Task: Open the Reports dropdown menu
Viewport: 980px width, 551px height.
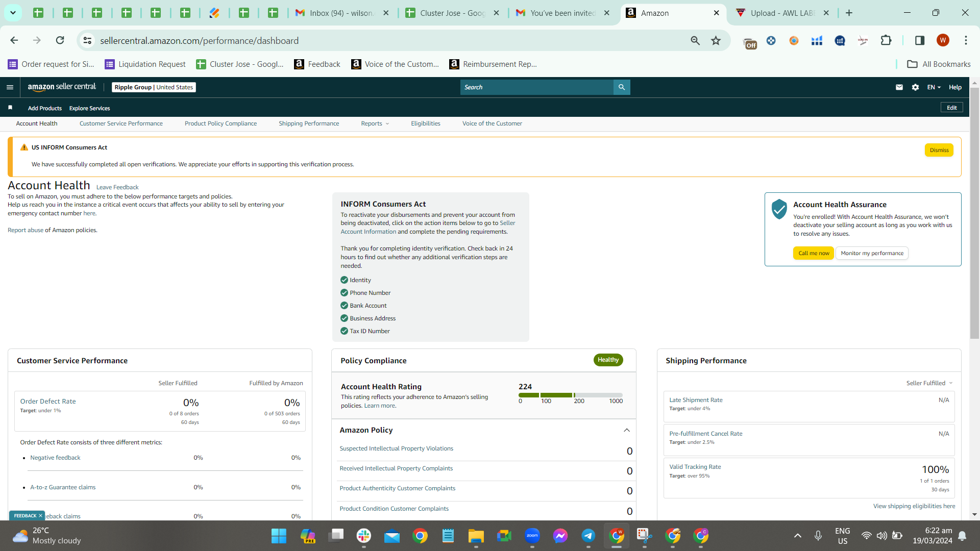Action: click(x=375, y=123)
